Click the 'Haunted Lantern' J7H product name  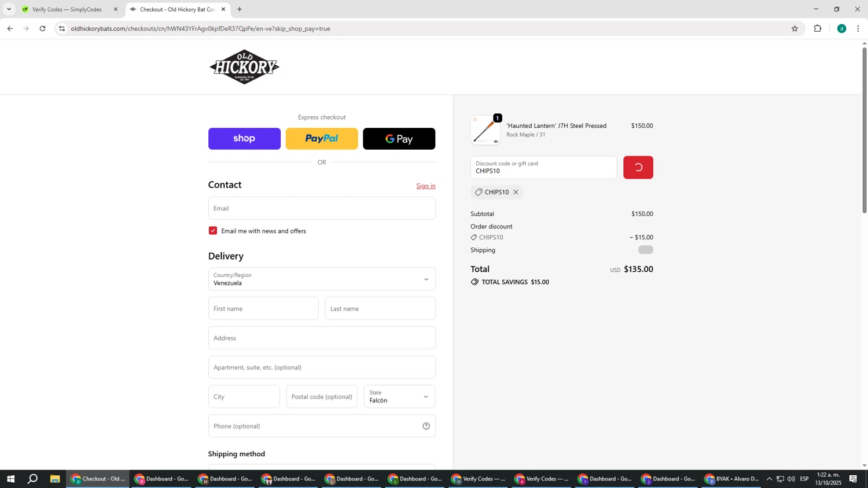(557, 125)
